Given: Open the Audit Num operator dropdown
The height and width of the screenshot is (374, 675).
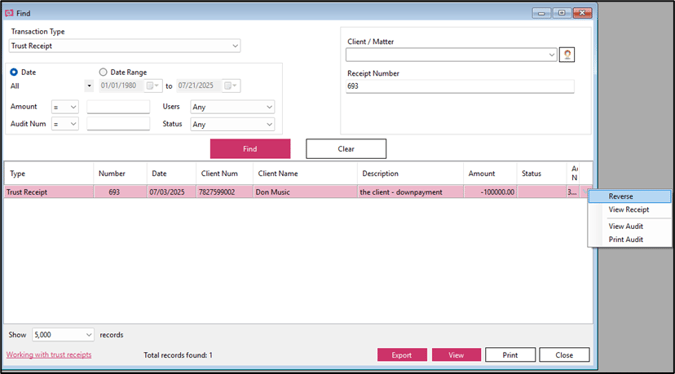Looking at the screenshot, I should click(65, 124).
